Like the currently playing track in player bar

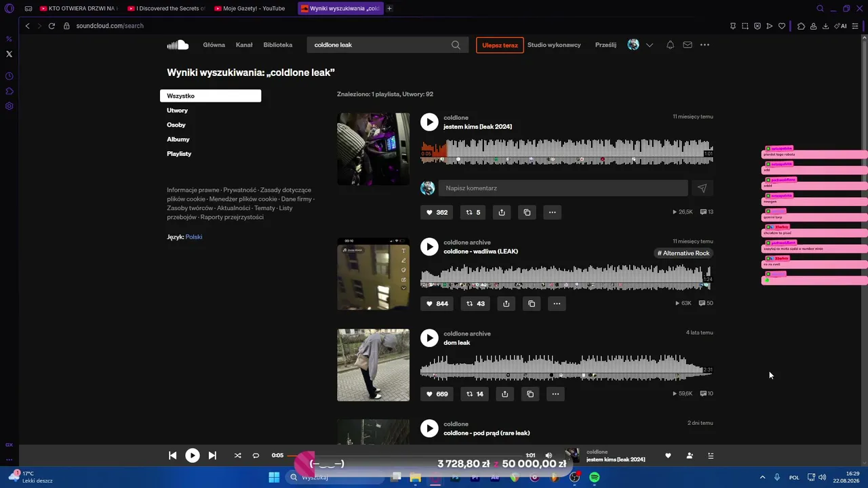(x=668, y=455)
